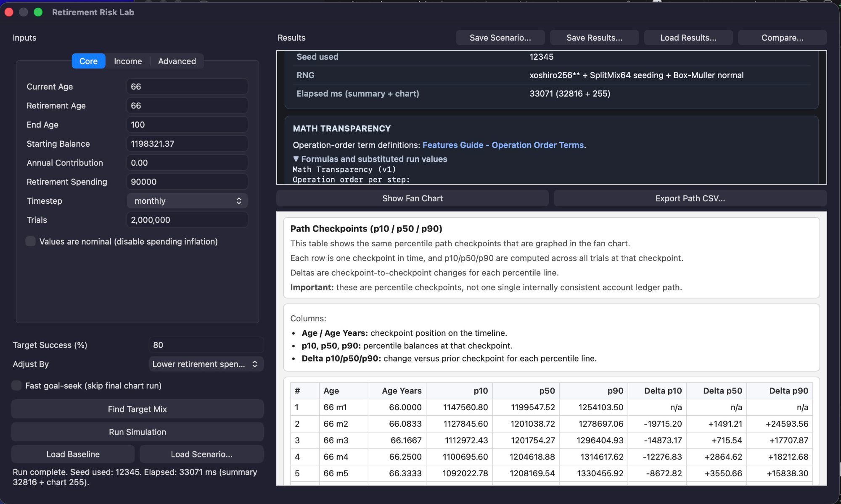Screen dimensions: 841x504
Task: Click Save Scenario
Action: click(x=500, y=37)
